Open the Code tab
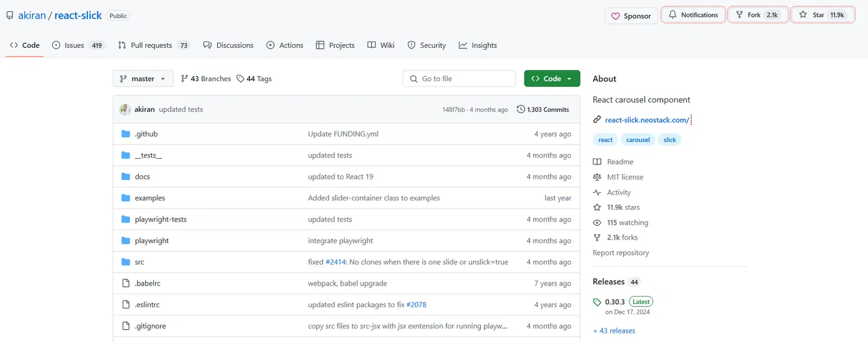868x342 pixels. pos(25,45)
